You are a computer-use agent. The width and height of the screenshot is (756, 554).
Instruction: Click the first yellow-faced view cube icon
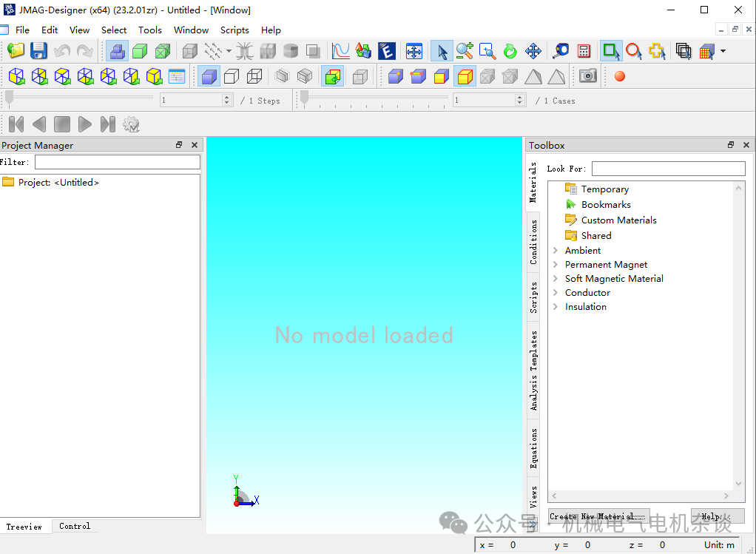tap(16, 76)
